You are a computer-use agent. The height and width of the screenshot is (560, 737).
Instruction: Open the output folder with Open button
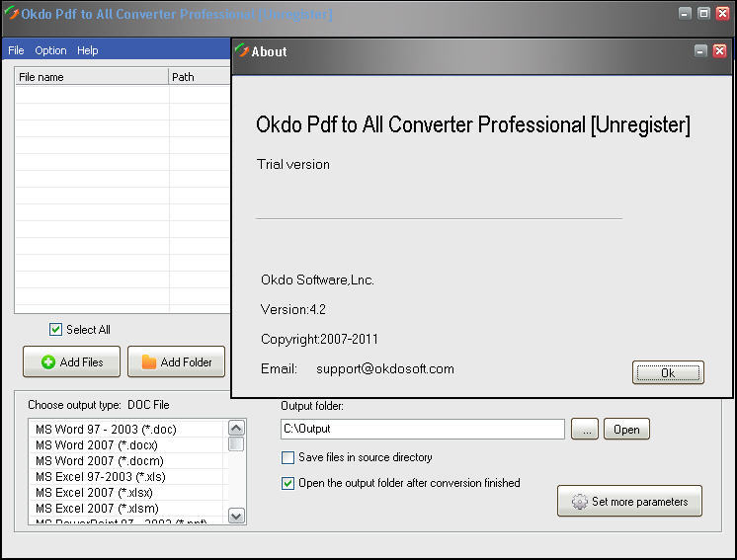pos(626,430)
